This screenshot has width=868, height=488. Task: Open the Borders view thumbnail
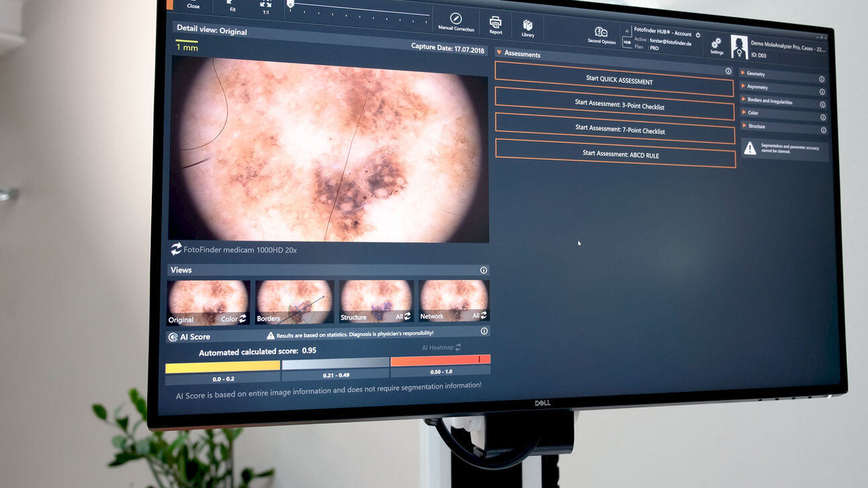294,299
